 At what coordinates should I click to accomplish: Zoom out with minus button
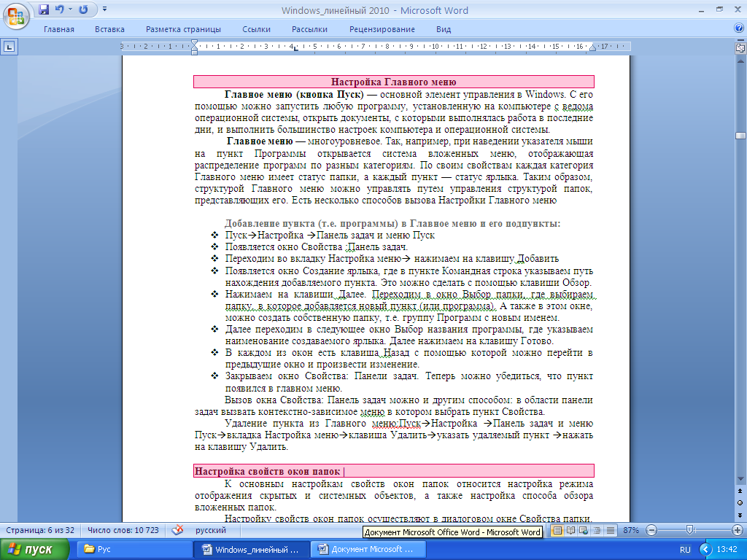click(651, 530)
